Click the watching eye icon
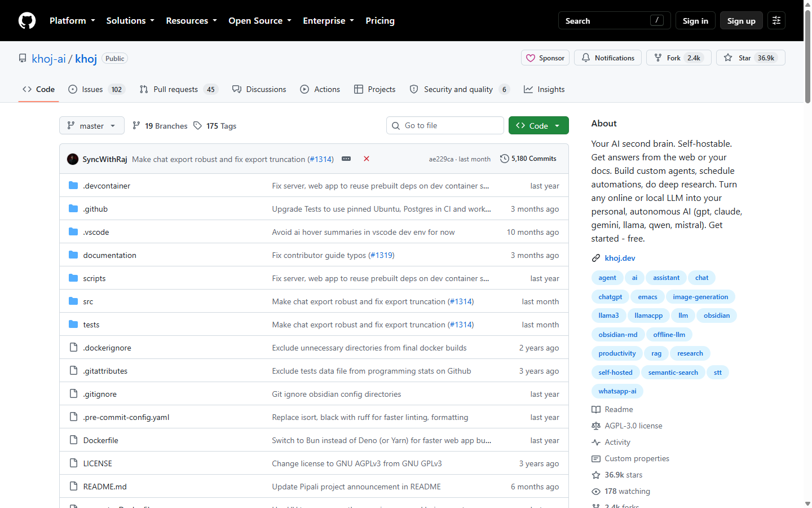This screenshot has width=812, height=508. pos(596,492)
